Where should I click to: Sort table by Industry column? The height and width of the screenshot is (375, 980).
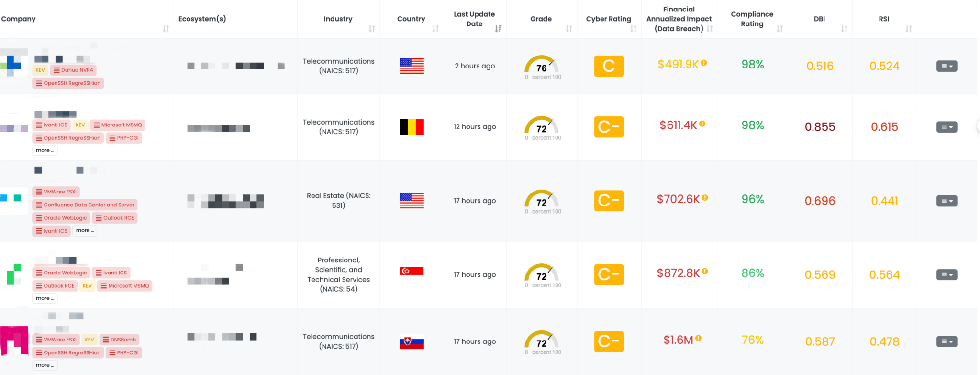pyautogui.click(x=372, y=29)
